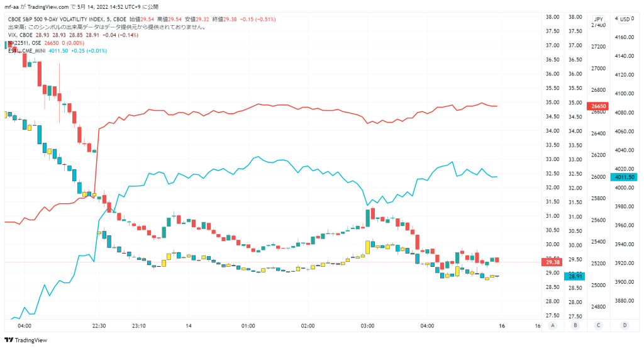This screenshot has height=348, width=644.
Task: Click the mf-aa author name
Action: click(11, 7)
